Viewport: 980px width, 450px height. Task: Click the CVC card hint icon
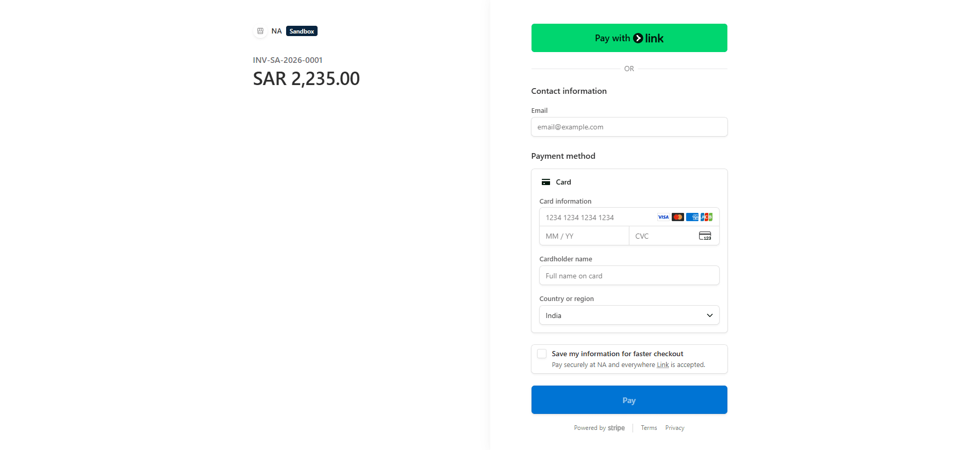(x=705, y=236)
